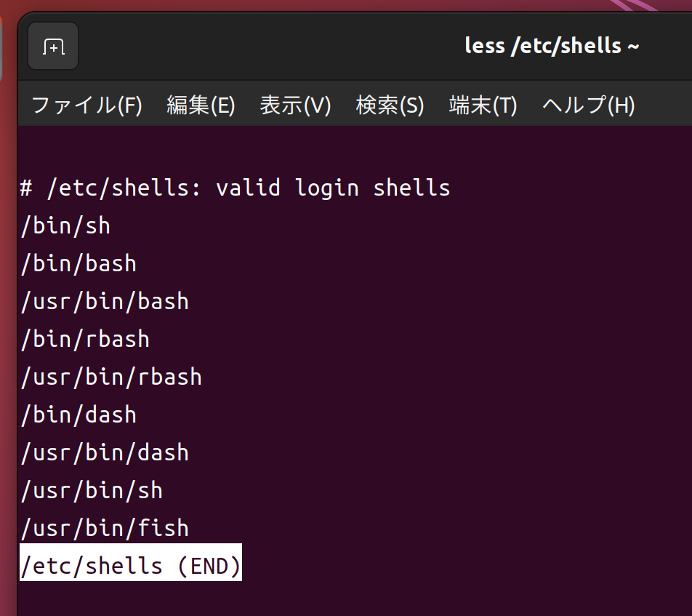
Task: Click the highlighted "/etc/shells (END)" status prompt
Action: tap(131, 566)
